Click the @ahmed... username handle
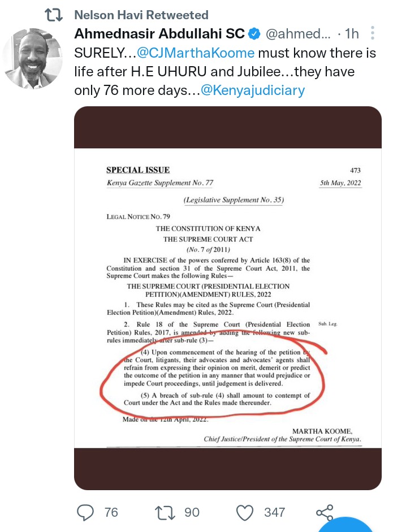 click(x=298, y=33)
